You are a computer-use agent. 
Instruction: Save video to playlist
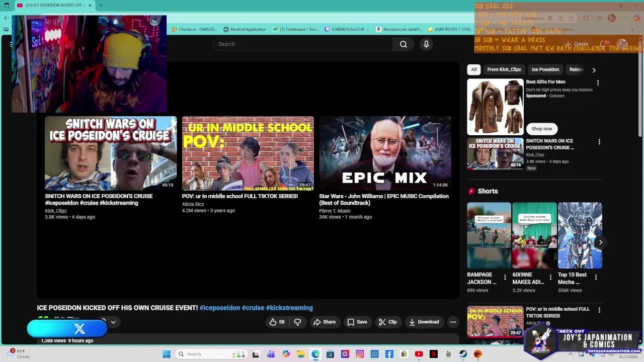(x=357, y=322)
